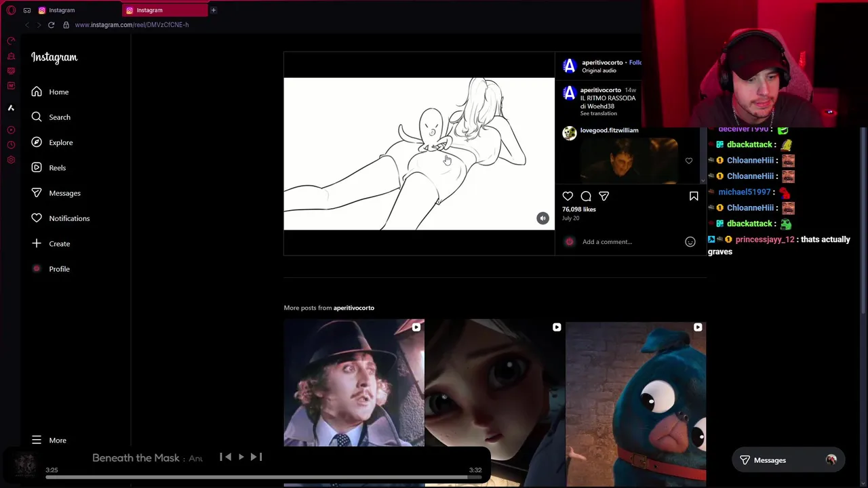Open a new browser tab with plus
Viewport: 868px width, 488px height.
pos(213,10)
